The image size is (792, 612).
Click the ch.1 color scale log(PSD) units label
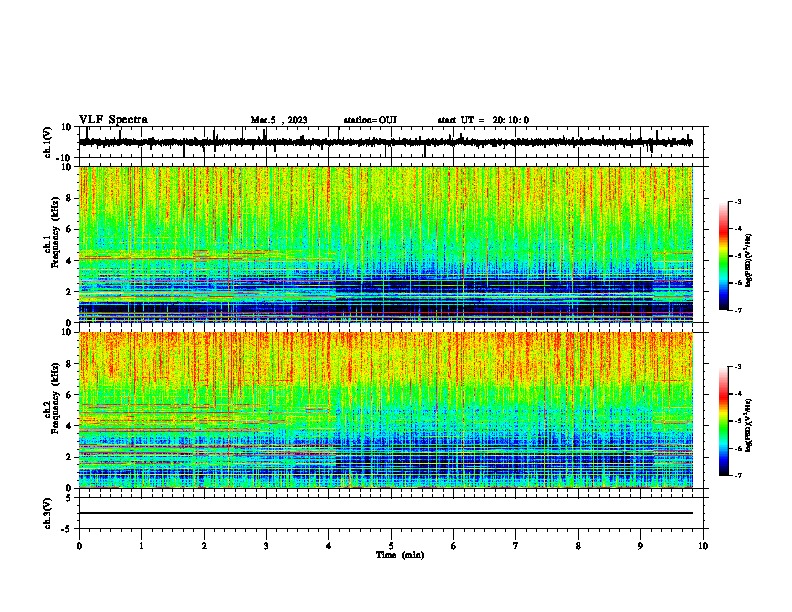point(749,260)
